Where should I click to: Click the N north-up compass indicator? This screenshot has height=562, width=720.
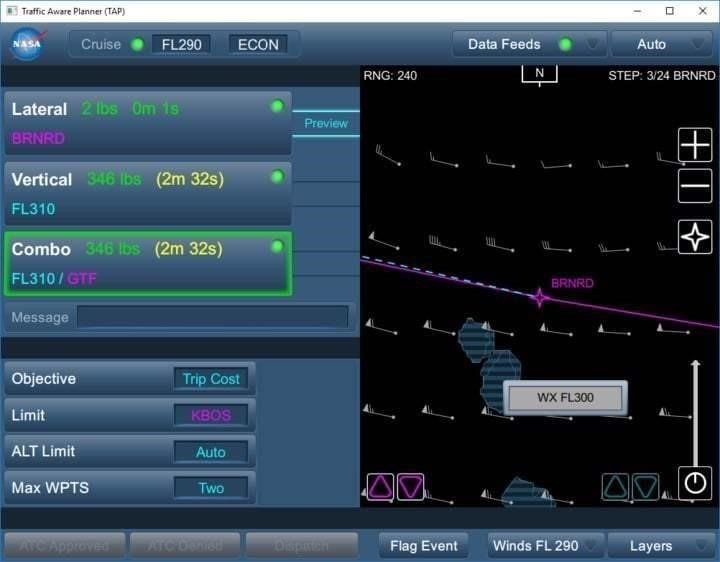tap(540, 74)
